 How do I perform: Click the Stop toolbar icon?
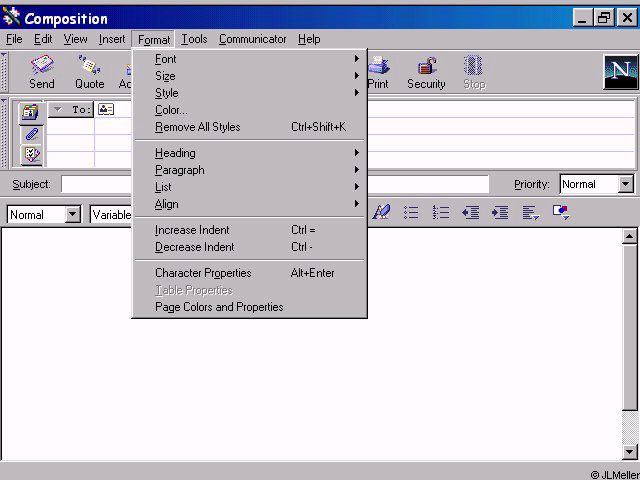pos(474,72)
